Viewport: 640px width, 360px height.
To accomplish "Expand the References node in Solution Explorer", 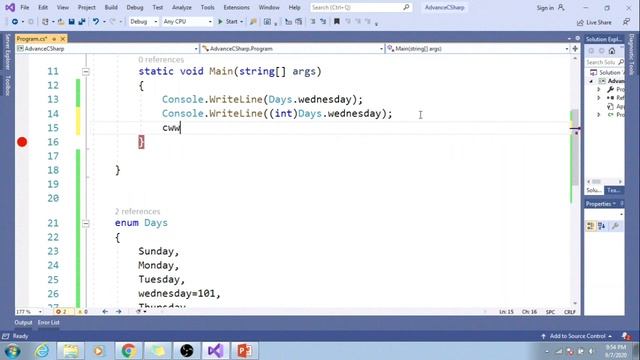I will point(599,98).
